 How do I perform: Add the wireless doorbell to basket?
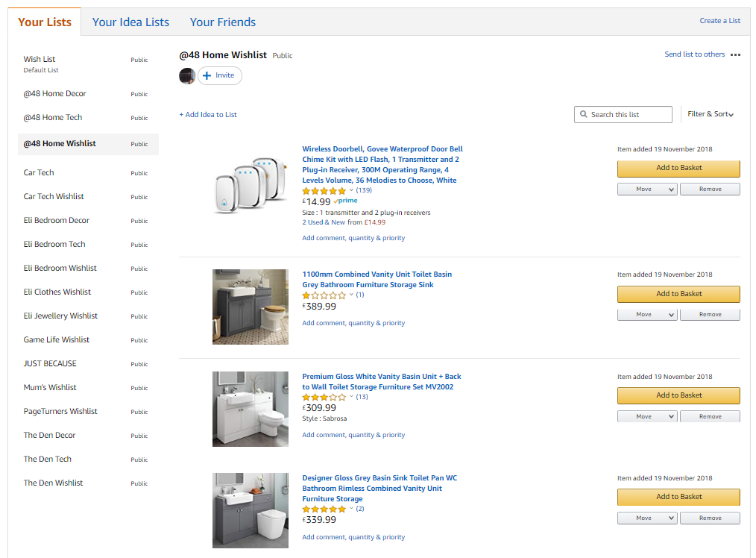[x=678, y=168]
